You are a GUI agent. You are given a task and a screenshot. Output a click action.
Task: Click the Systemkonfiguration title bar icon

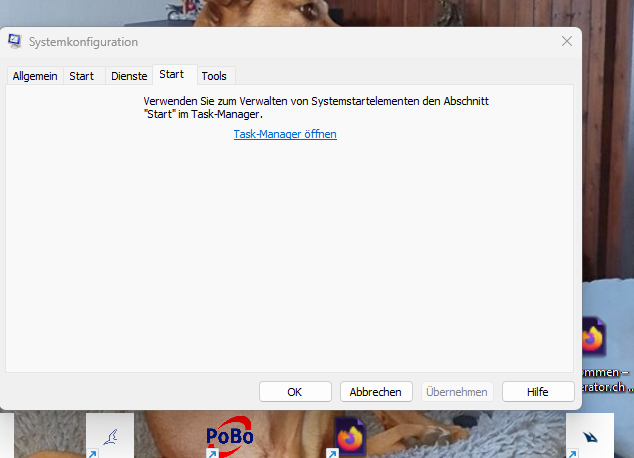(x=15, y=42)
